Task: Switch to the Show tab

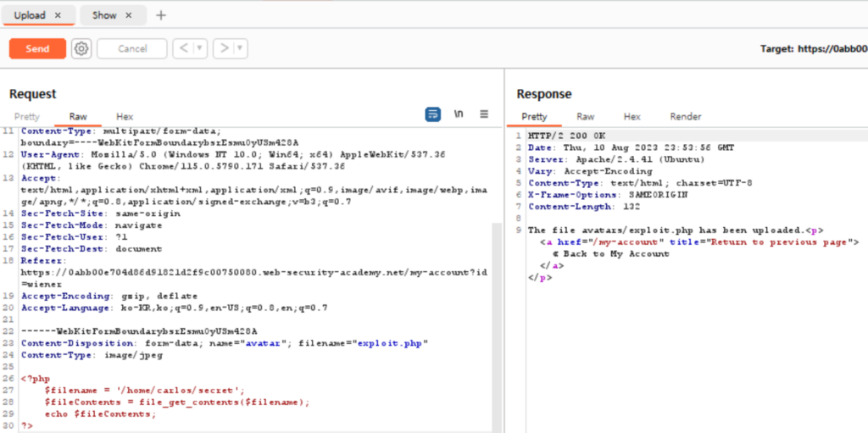Action: 104,15
